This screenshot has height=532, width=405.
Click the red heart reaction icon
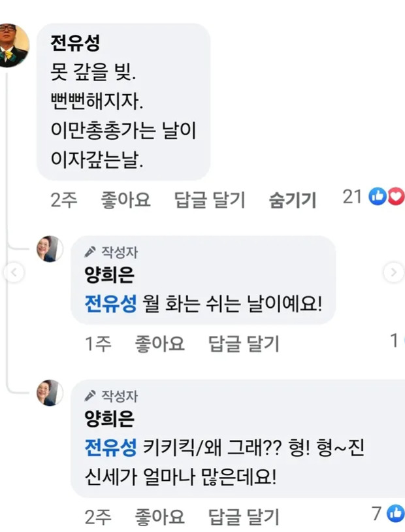click(x=396, y=196)
